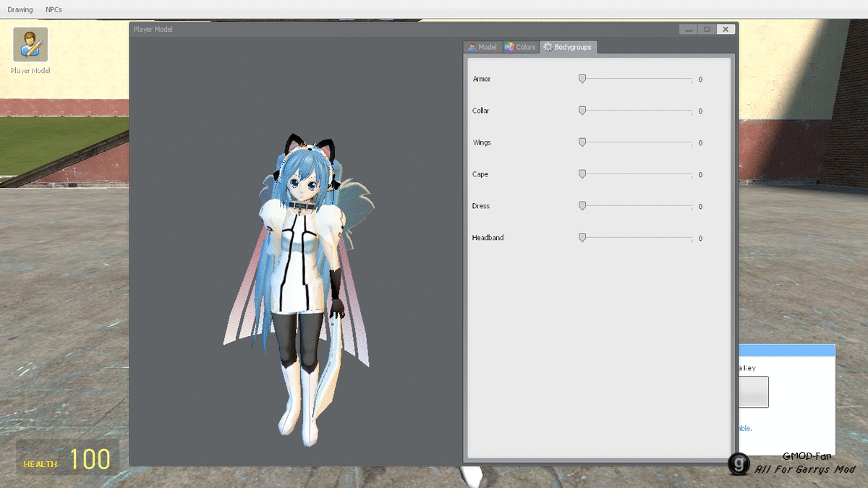Click the Armor label
This screenshot has height=488, width=868.
tap(482, 79)
